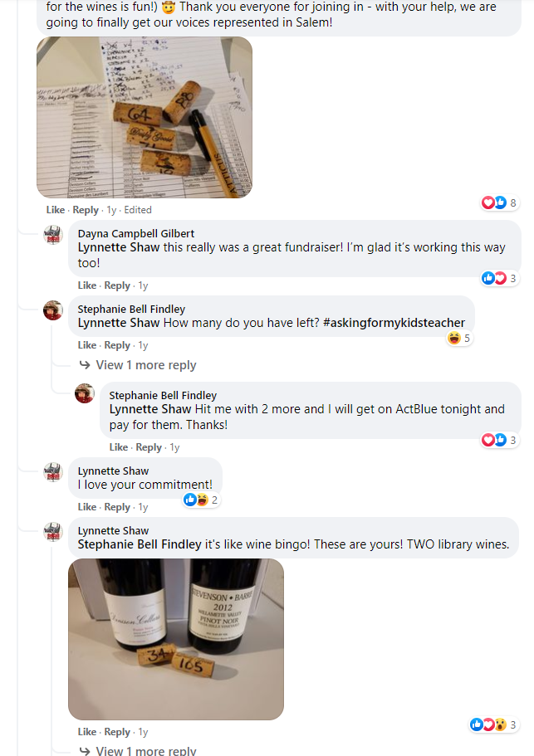
Task: Open Dayna Campbell Gilbert's profile picture
Action: 53,235
